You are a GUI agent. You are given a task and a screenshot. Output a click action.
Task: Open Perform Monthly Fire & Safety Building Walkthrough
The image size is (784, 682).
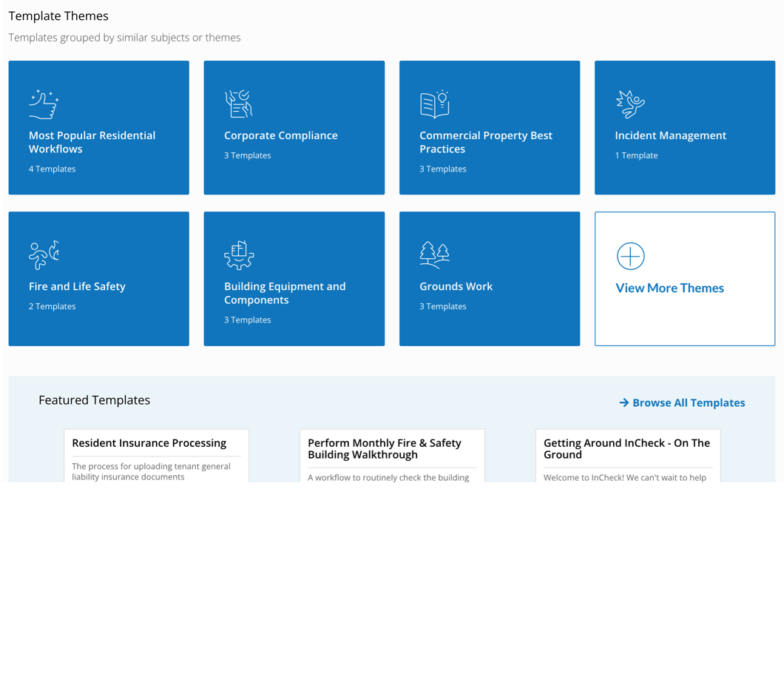click(384, 448)
